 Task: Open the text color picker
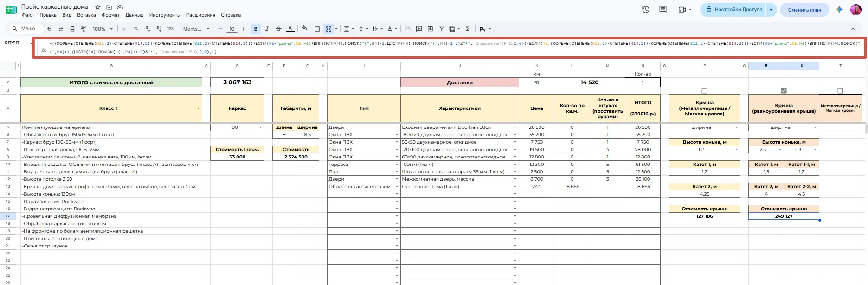(x=290, y=29)
